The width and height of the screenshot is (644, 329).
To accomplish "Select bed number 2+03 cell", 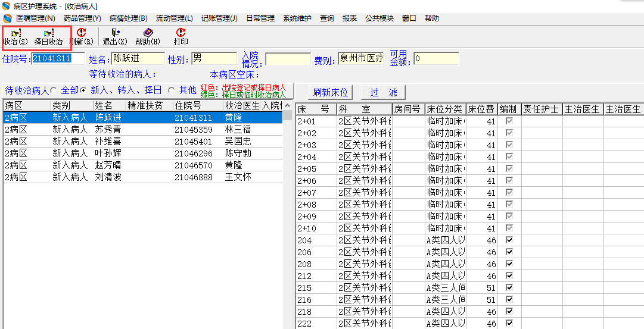I will coord(316,145).
